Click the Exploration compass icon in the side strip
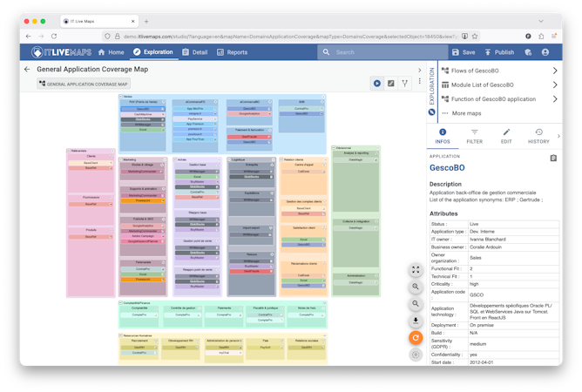 [431, 112]
